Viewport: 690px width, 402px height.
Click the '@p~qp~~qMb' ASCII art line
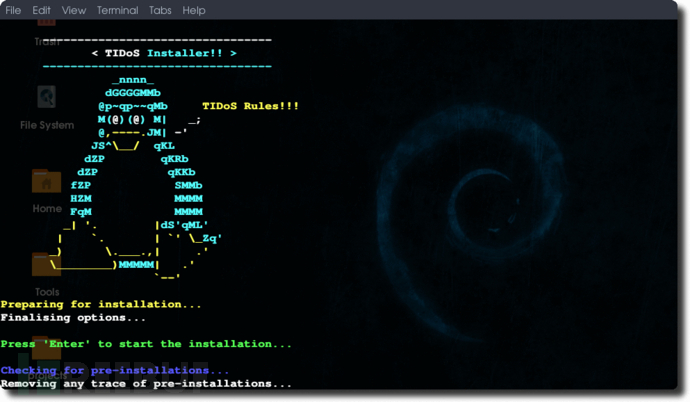coord(133,106)
